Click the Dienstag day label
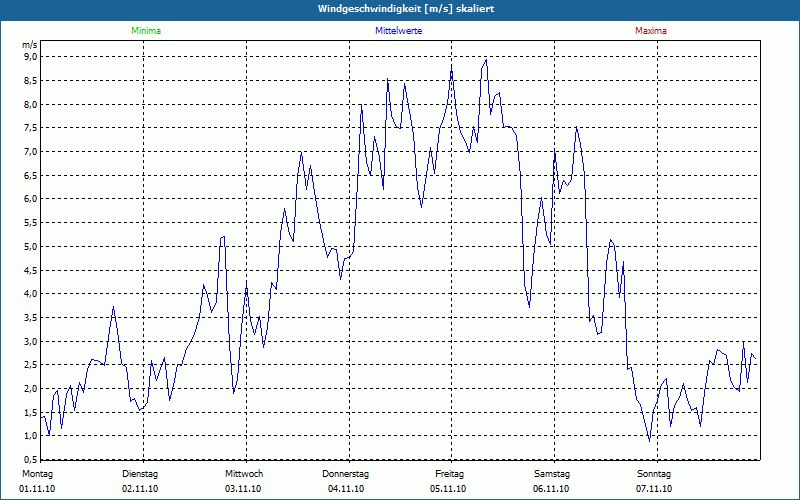 click(x=140, y=474)
